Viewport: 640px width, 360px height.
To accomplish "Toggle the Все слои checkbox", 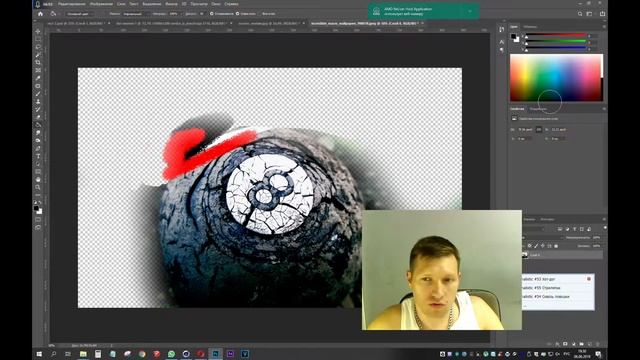I will [259, 13].
